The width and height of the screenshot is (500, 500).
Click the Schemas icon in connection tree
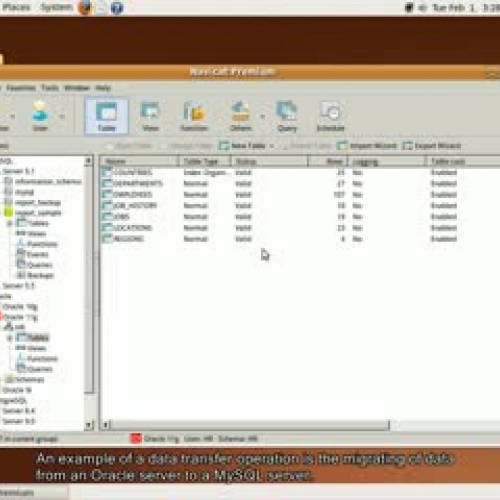(9, 379)
